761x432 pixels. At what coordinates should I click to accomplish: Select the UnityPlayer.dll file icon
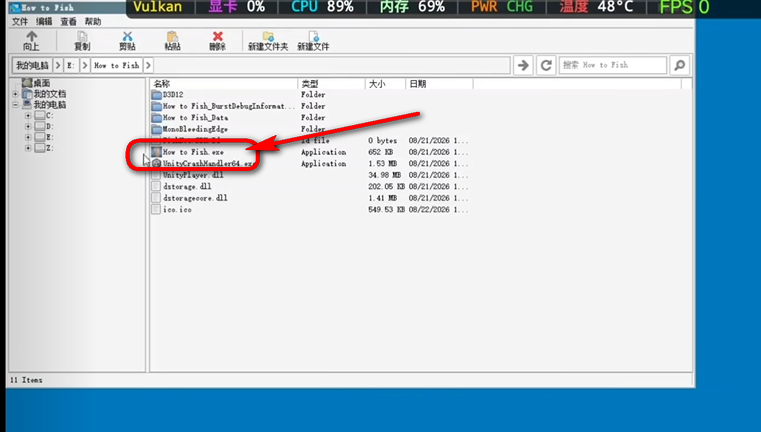(156, 175)
